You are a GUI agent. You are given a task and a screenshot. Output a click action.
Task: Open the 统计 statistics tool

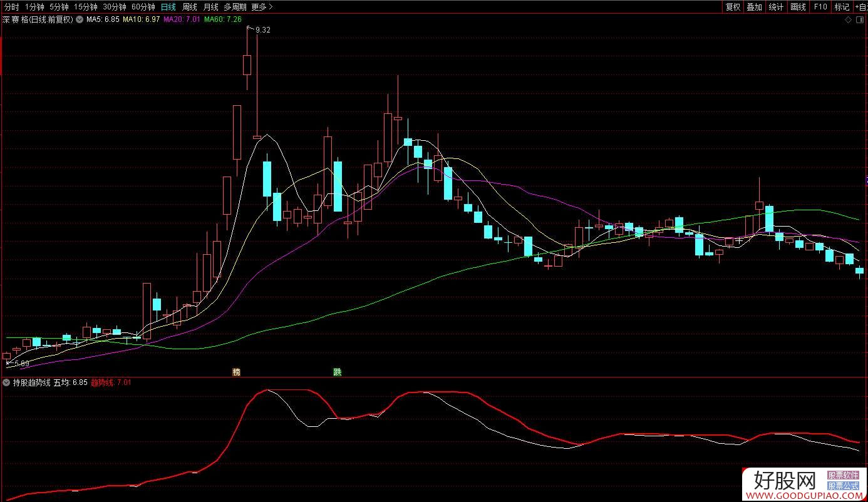(x=776, y=7)
